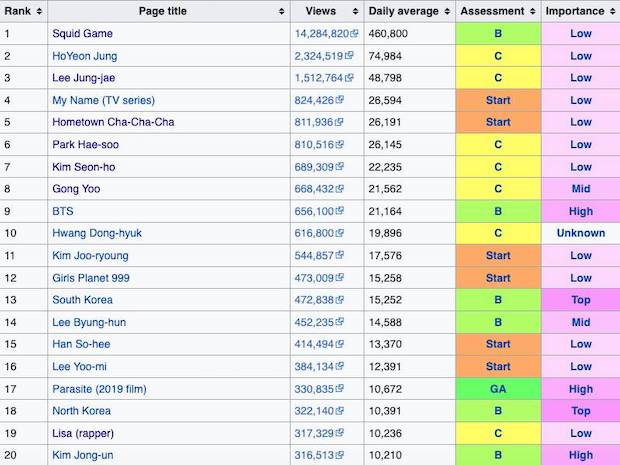Screen dimensions: 620x465
Task: Open the Kim Seon-ho article
Action: pyautogui.click(x=83, y=167)
